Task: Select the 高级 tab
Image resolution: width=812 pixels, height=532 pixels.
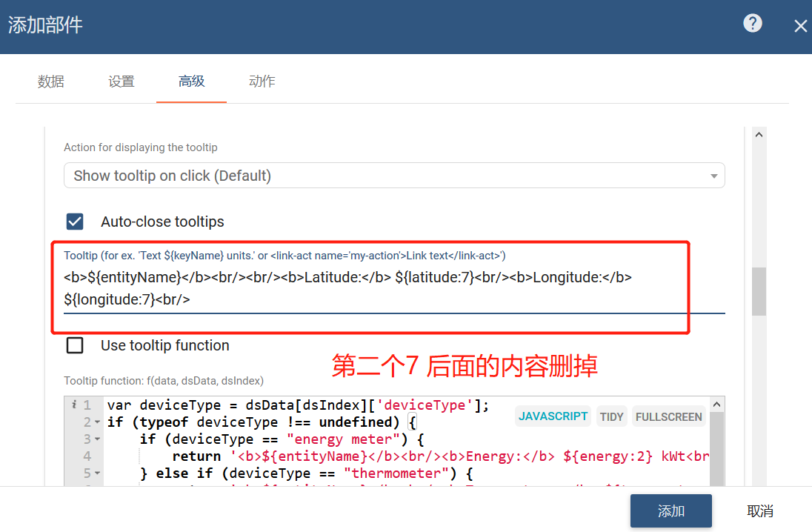Action: tap(192, 82)
